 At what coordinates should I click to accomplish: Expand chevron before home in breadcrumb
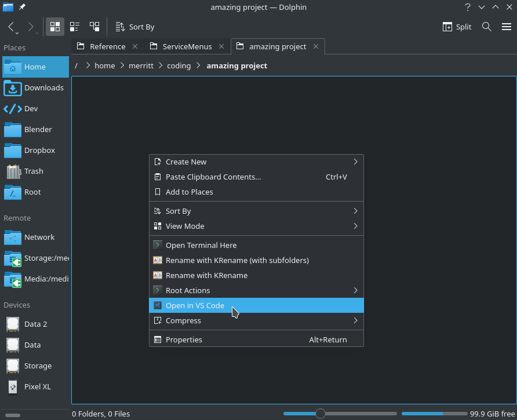tap(88, 65)
